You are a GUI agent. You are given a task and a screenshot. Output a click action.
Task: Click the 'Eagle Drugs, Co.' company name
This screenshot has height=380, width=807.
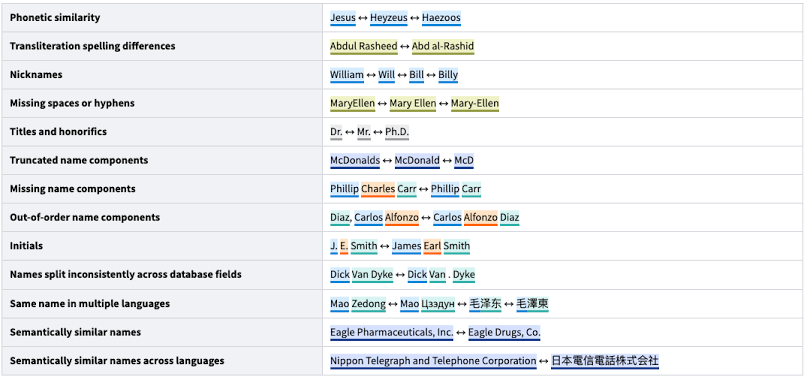[504, 333]
